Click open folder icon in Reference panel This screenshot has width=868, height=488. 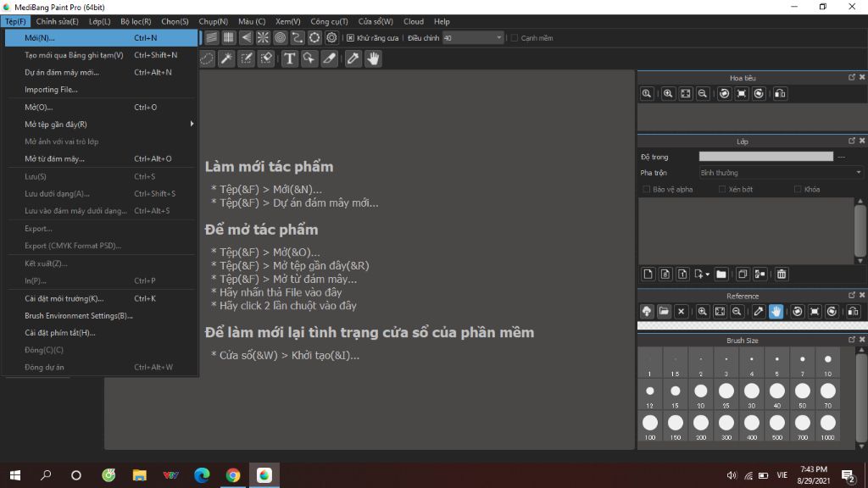point(664,312)
